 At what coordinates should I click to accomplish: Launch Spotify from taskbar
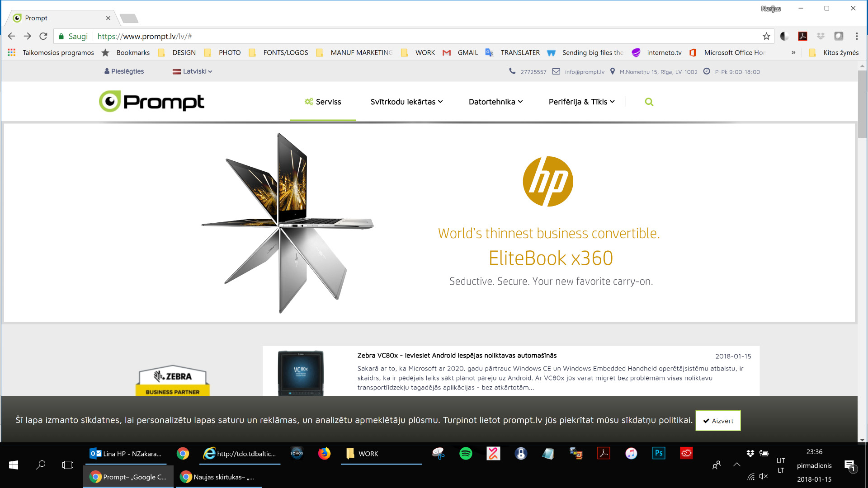(466, 453)
